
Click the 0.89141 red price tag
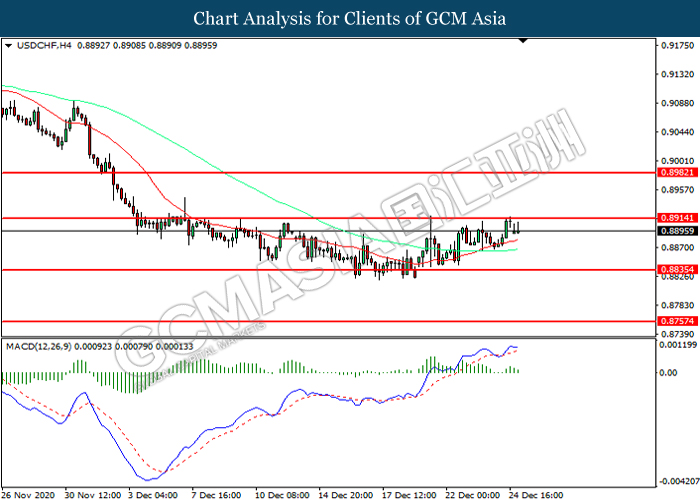pyautogui.click(x=676, y=217)
